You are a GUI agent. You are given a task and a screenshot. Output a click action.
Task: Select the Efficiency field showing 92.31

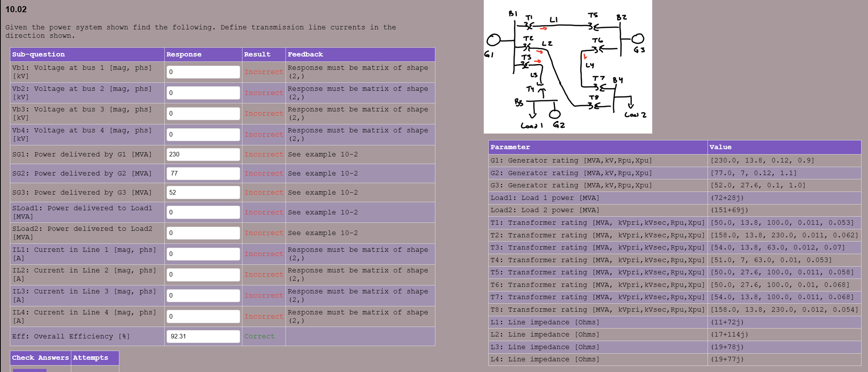[x=203, y=336]
